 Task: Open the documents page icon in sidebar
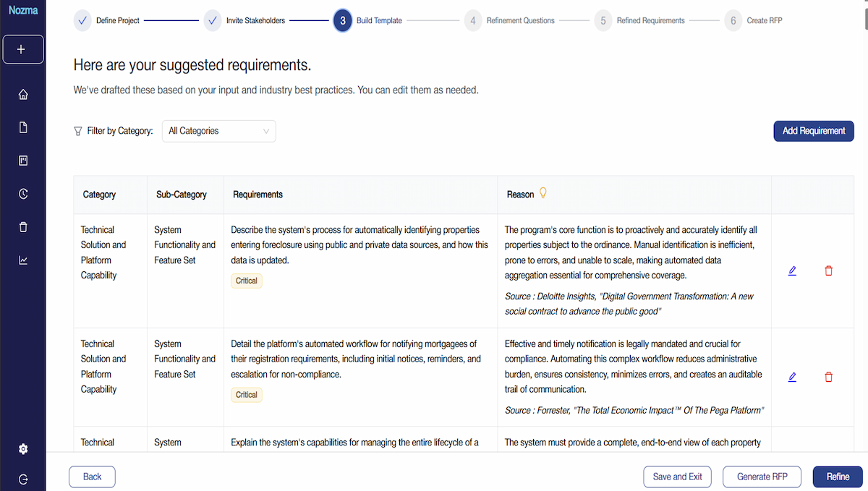click(23, 127)
